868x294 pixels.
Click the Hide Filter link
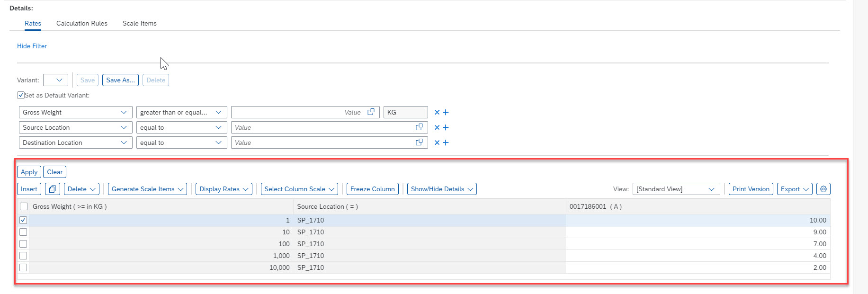click(32, 46)
